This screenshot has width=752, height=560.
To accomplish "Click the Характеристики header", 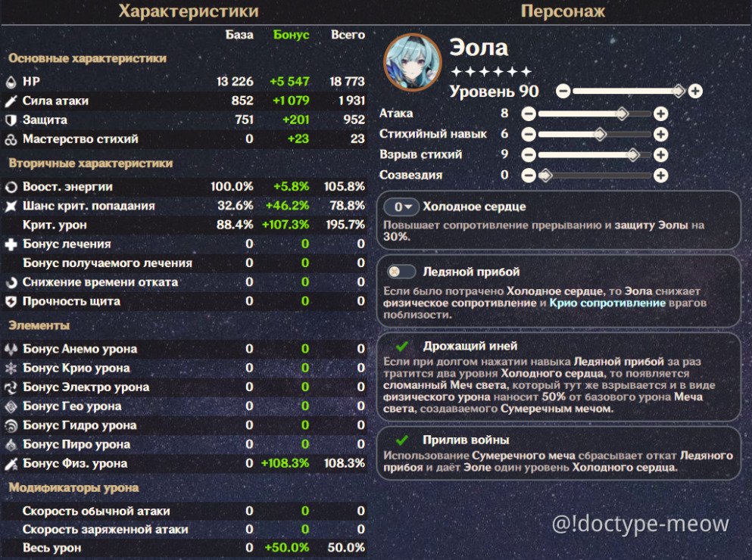I will [189, 11].
